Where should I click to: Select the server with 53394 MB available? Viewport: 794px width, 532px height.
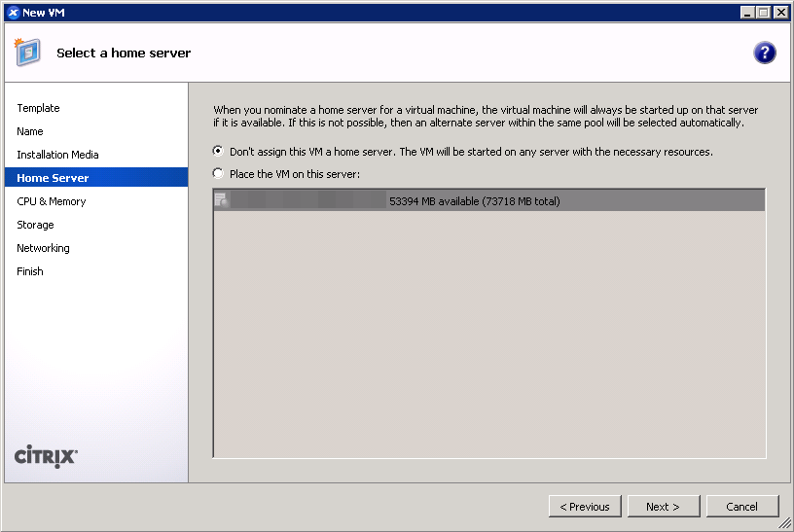point(474,201)
